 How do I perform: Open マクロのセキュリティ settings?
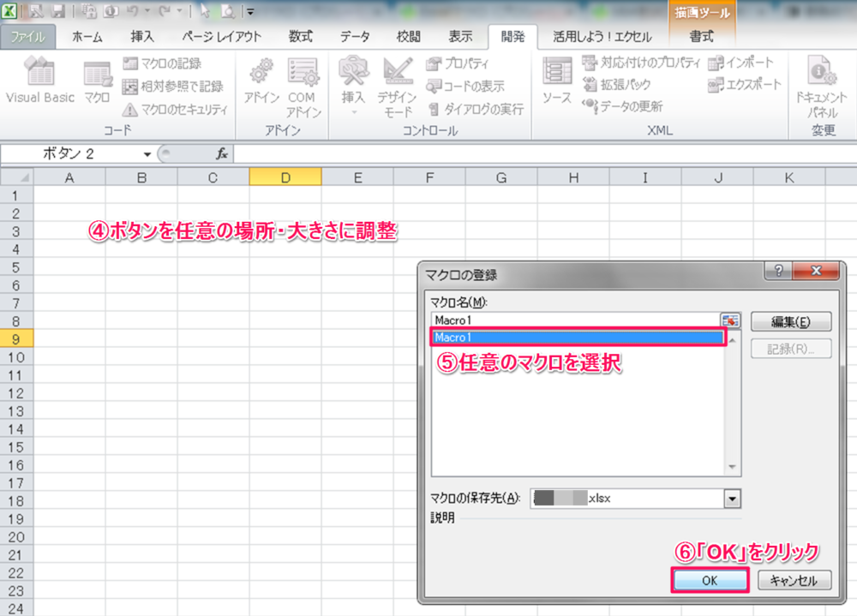coord(174,109)
